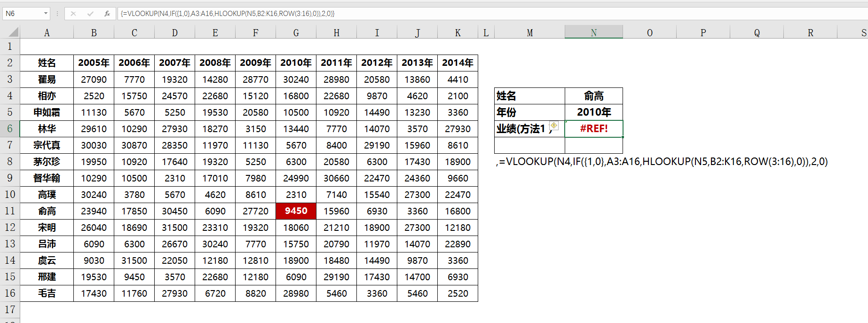The height and width of the screenshot is (323, 868).
Task: Click the red highlighted cell 9450
Action: [296, 211]
